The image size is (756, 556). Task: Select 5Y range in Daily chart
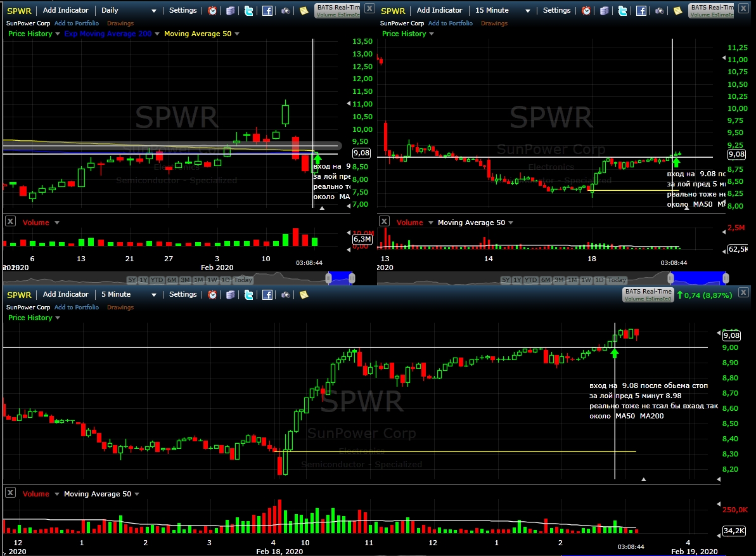132,280
